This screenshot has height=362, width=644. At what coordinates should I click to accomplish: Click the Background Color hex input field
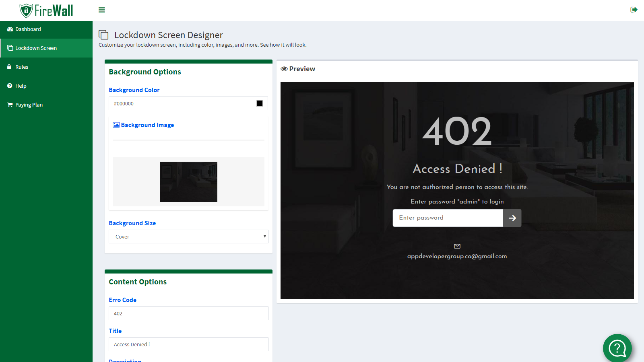point(180,103)
